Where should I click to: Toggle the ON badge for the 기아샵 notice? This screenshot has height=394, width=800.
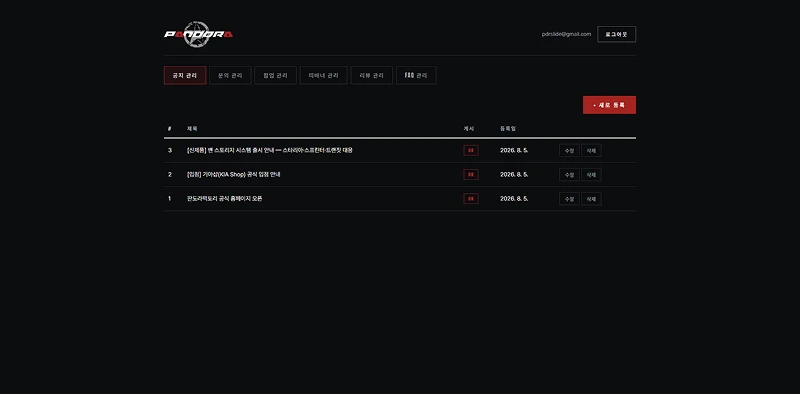[471, 175]
